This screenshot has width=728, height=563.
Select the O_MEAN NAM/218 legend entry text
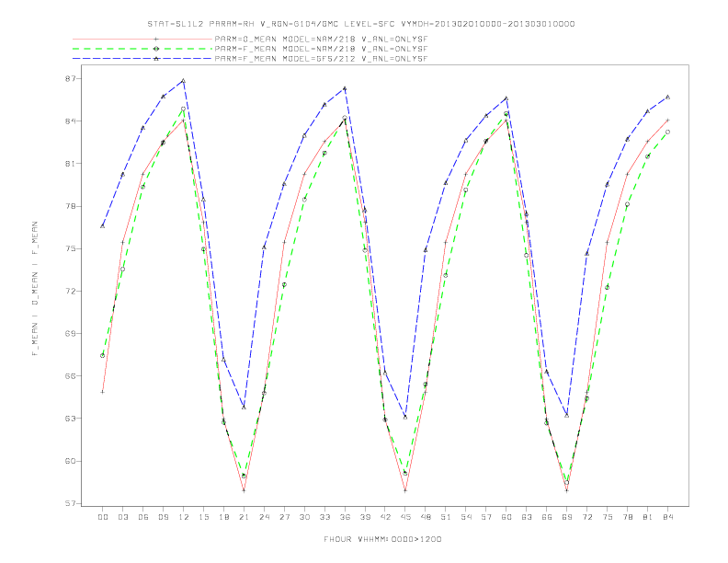321,39
